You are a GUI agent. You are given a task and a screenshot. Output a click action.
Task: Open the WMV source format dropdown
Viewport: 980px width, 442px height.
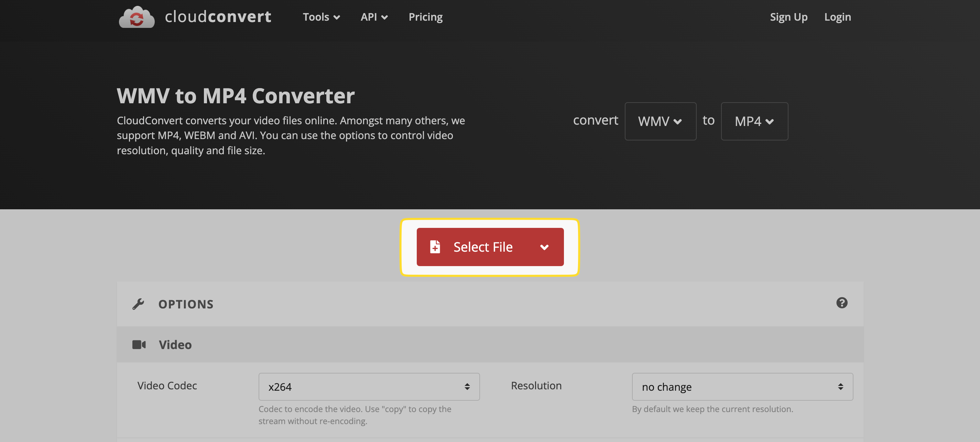(660, 121)
